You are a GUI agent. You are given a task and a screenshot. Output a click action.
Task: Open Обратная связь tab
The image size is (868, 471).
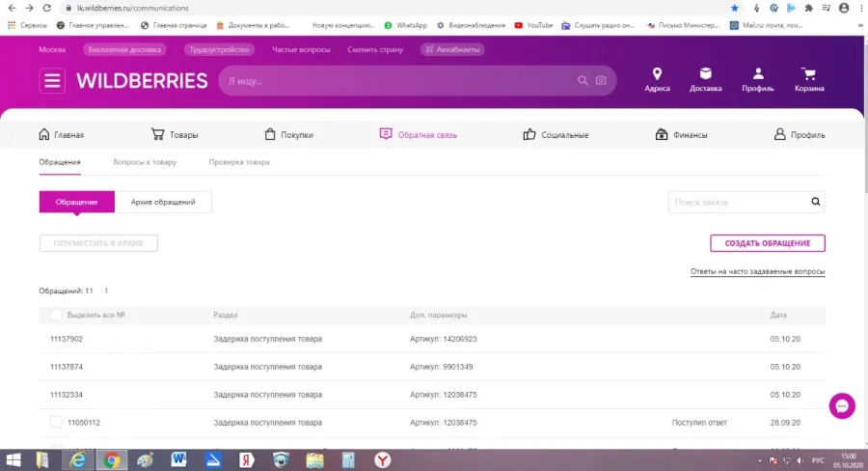point(418,135)
